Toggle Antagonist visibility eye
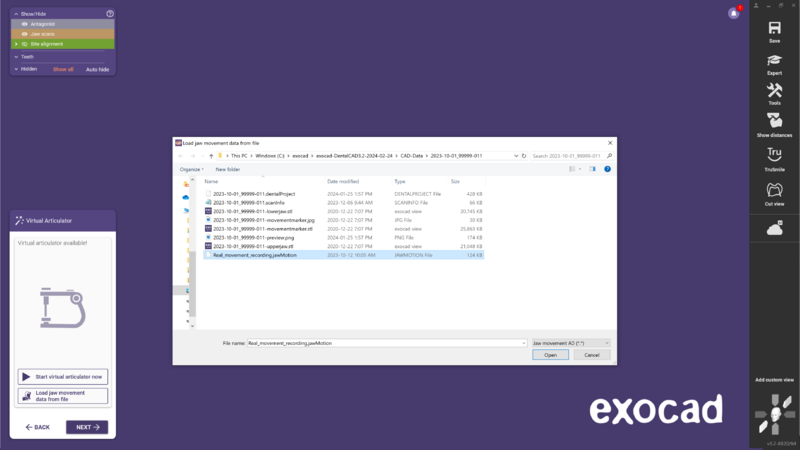Viewport: 800px width, 450px height. click(x=24, y=24)
